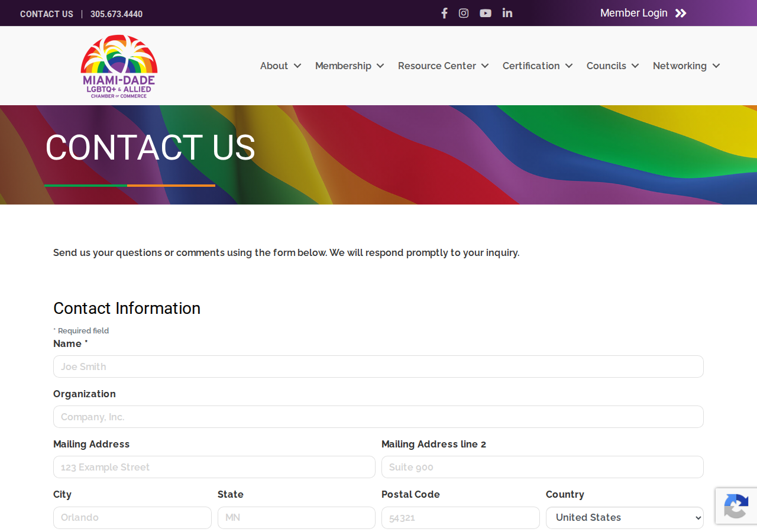Open the Networking menu item
Screen dimensions: 757x532
coord(680,66)
